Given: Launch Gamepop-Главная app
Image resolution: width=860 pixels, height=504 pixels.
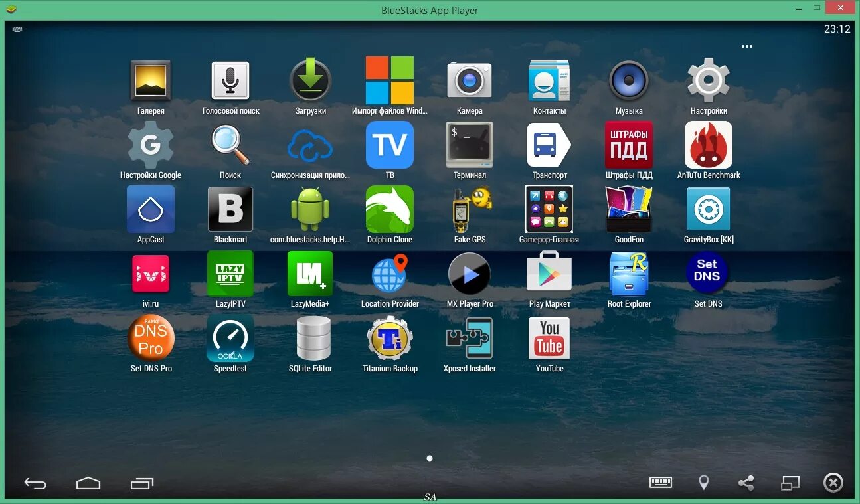Looking at the screenshot, I should tap(549, 209).
